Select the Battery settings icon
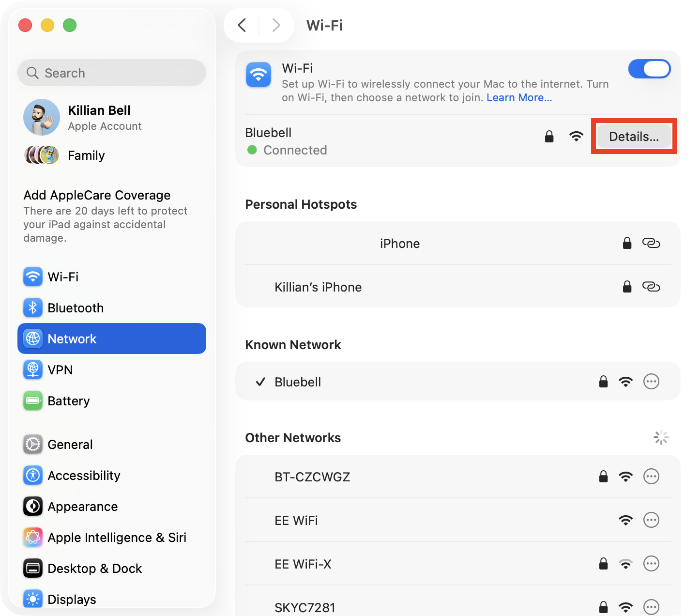This screenshot has height=616, width=700. (x=32, y=400)
